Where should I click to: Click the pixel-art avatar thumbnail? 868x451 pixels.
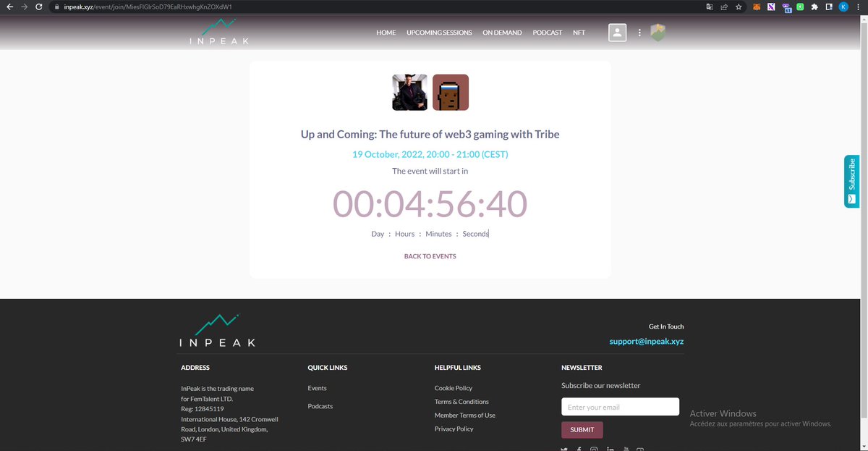(x=451, y=93)
